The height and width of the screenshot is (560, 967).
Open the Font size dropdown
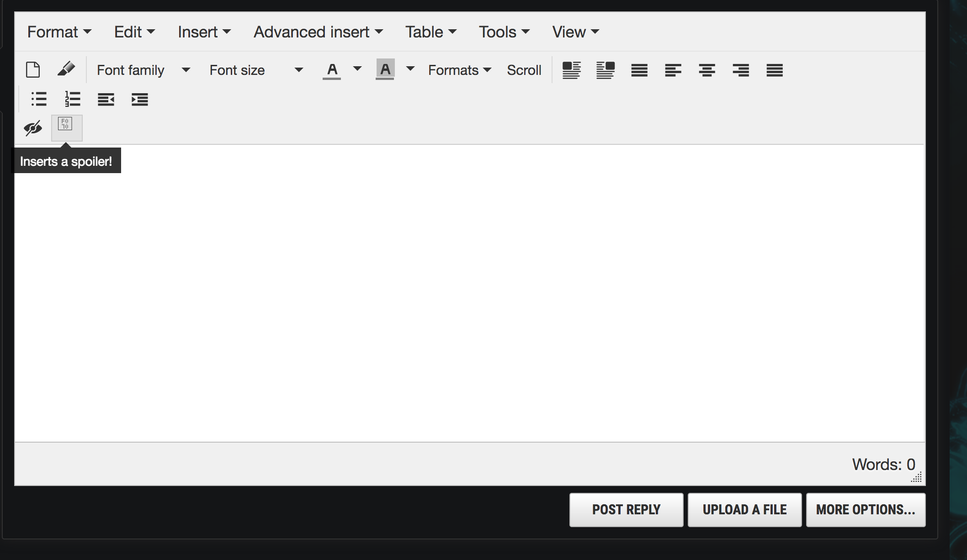coord(256,70)
